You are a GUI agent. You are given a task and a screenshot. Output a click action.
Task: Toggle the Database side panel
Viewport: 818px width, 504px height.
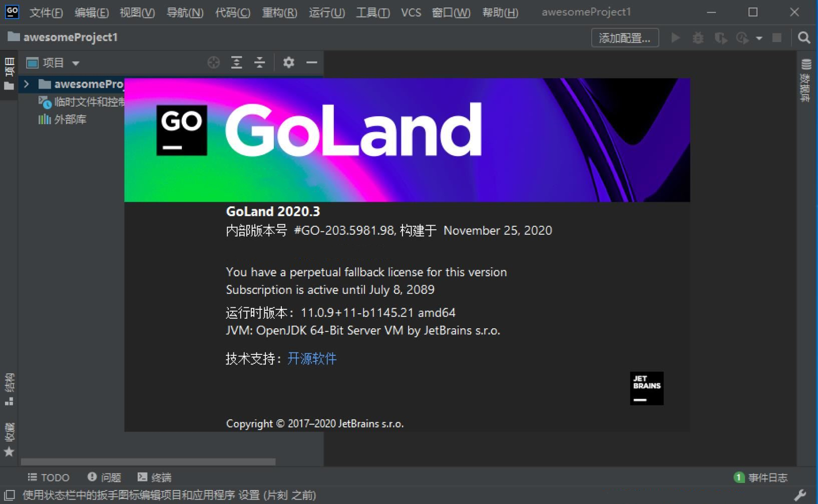point(806,80)
